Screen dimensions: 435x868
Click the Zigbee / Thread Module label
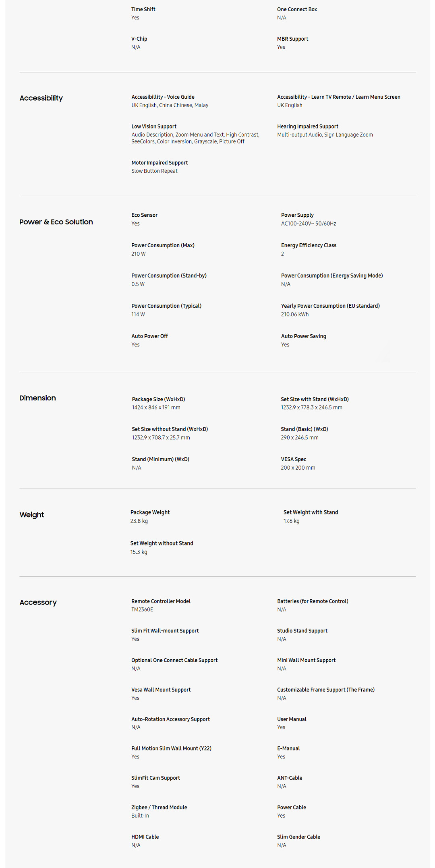pos(159,807)
